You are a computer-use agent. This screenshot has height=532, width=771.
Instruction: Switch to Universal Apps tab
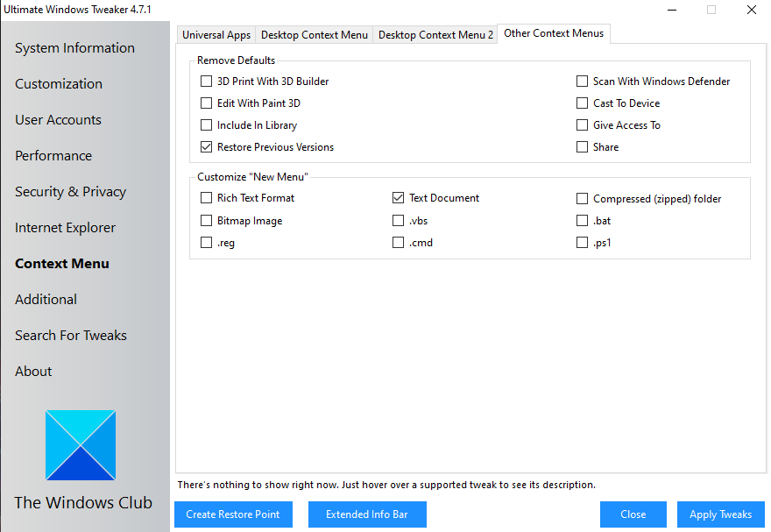point(216,35)
